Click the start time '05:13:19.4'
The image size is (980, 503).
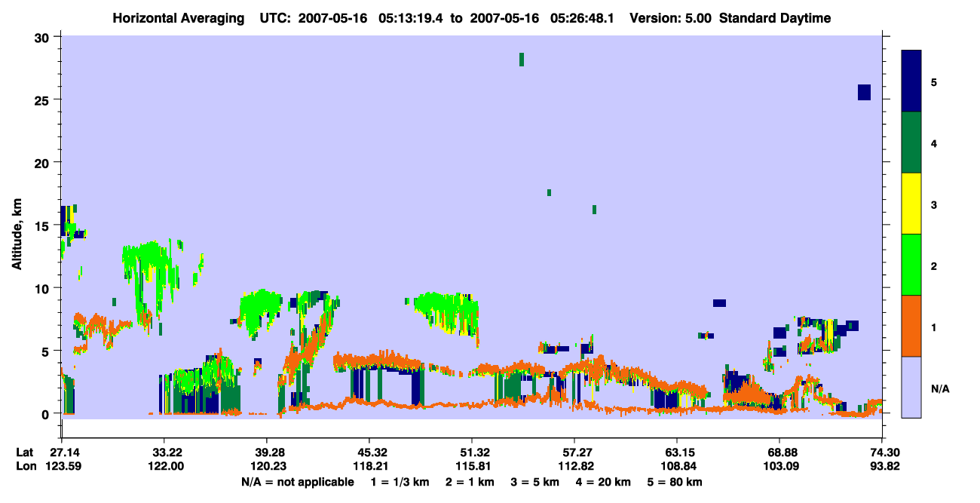(x=409, y=18)
